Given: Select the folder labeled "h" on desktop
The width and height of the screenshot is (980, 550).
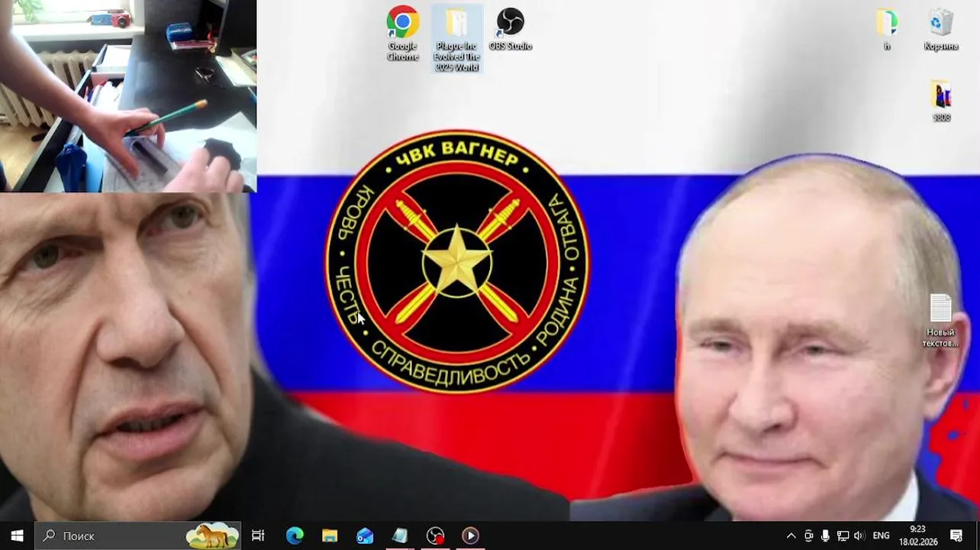Looking at the screenshot, I should pos(887,29).
